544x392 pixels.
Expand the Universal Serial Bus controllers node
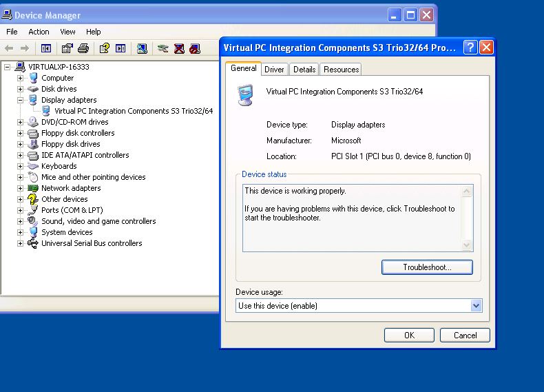coord(20,244)
